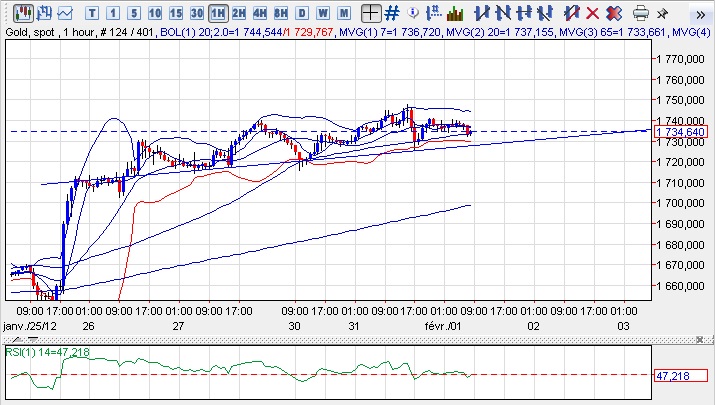This screenshot has width=715, height=405.
Task: Click the 1 734,640 current price label
Action: click(680, 132)
